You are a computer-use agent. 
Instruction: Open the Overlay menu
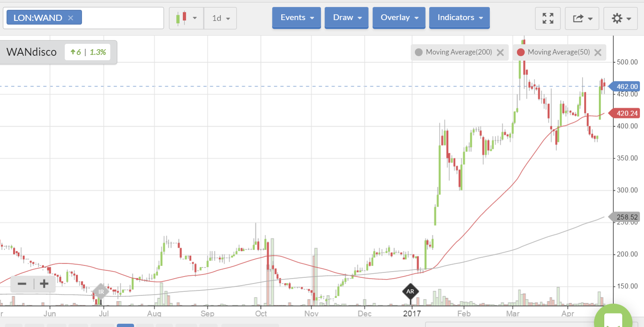(x=399, y=18)
